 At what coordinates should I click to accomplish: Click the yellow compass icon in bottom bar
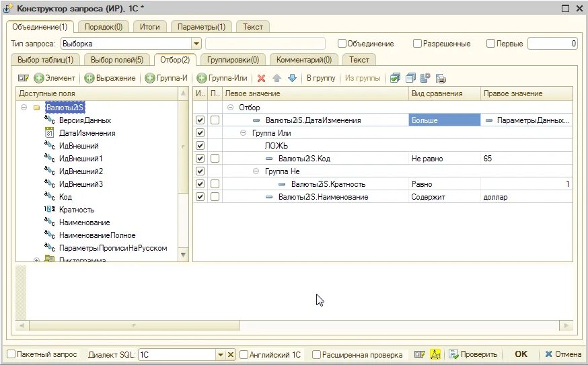[435, 354]
